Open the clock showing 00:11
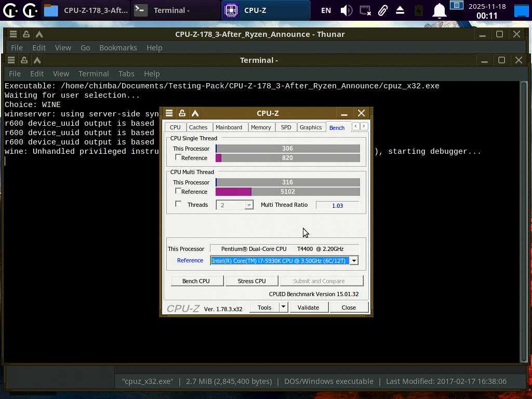532x399 pixels. pos(487,11)
